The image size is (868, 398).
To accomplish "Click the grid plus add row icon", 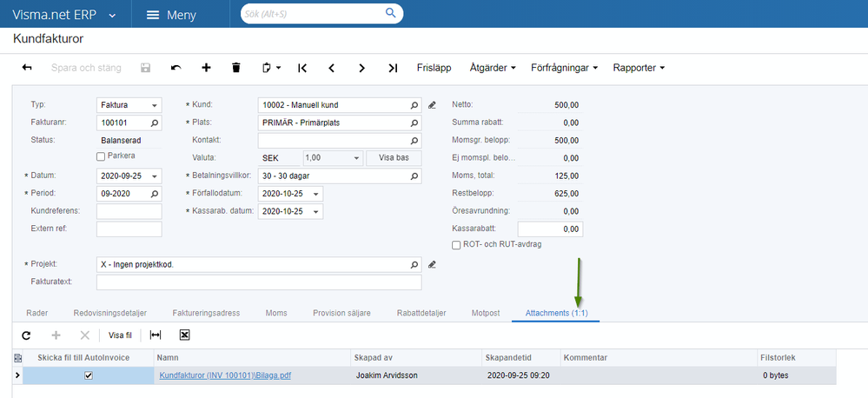I will (56, 335).
